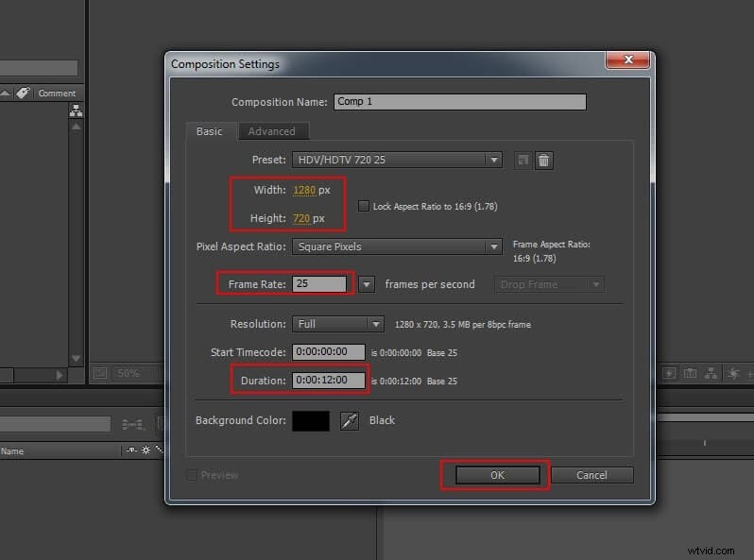Click the shy switch icon in timeline header

(131, 450)
